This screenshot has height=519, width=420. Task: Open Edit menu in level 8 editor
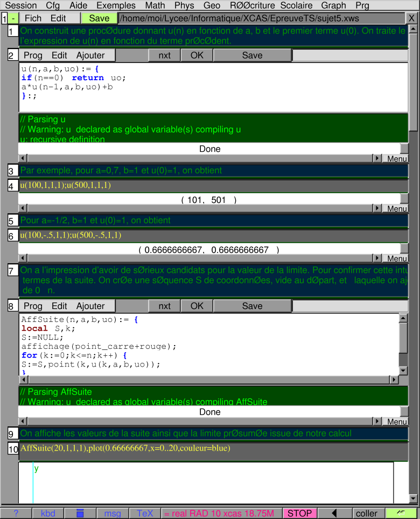[59, 306]
